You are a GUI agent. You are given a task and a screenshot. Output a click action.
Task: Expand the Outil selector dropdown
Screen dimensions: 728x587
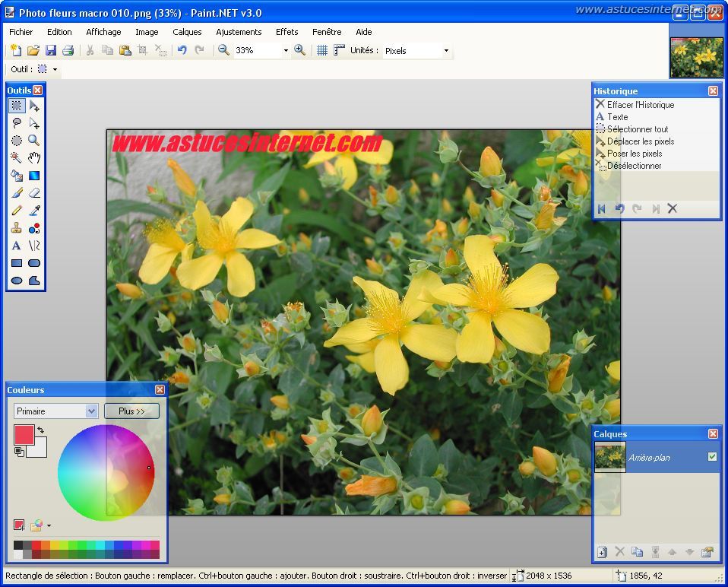click(x=55, y=70)
